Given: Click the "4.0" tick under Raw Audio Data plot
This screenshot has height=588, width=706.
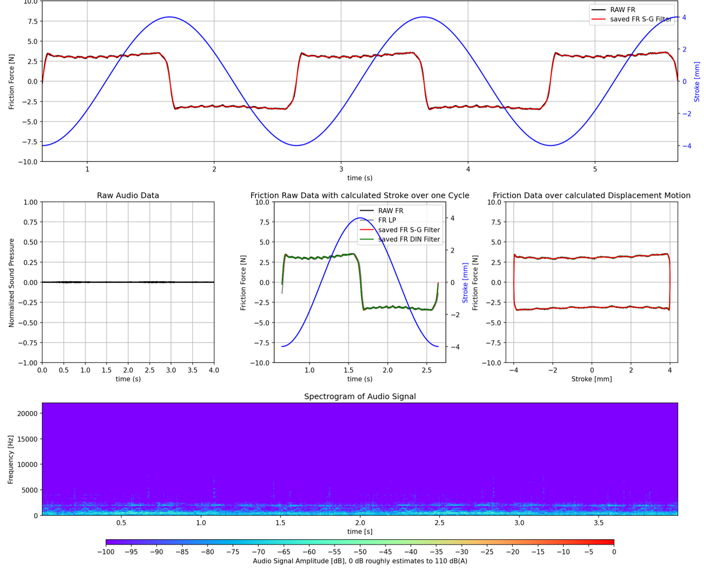Looking at the screenshot, I should coord(214,370).
